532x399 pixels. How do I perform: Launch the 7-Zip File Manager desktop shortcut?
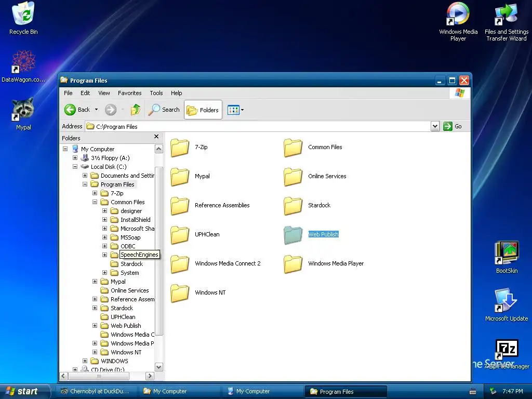pyautogui.click(x=507, y=354)
